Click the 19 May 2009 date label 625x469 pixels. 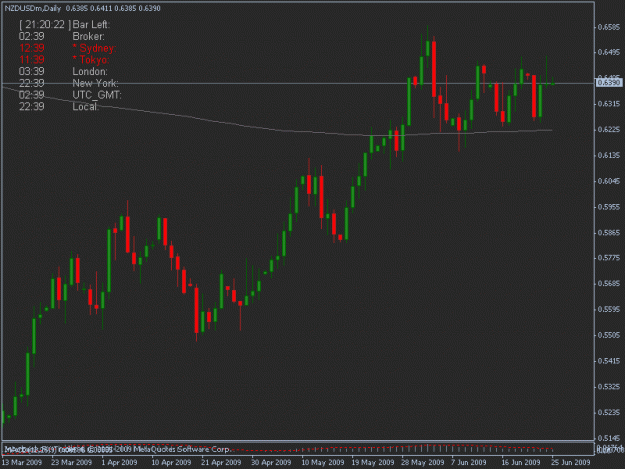(x=373, y=462)
